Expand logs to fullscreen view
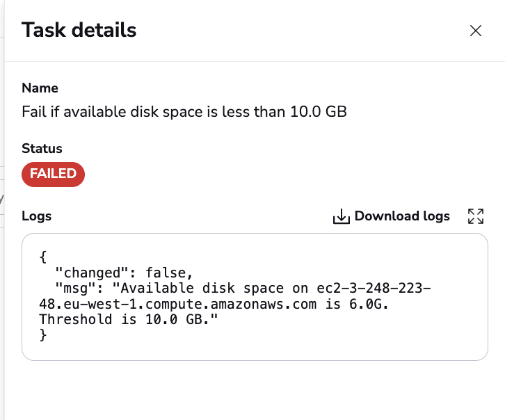Viewport: 505px width, 420px height. click(476, 216)
